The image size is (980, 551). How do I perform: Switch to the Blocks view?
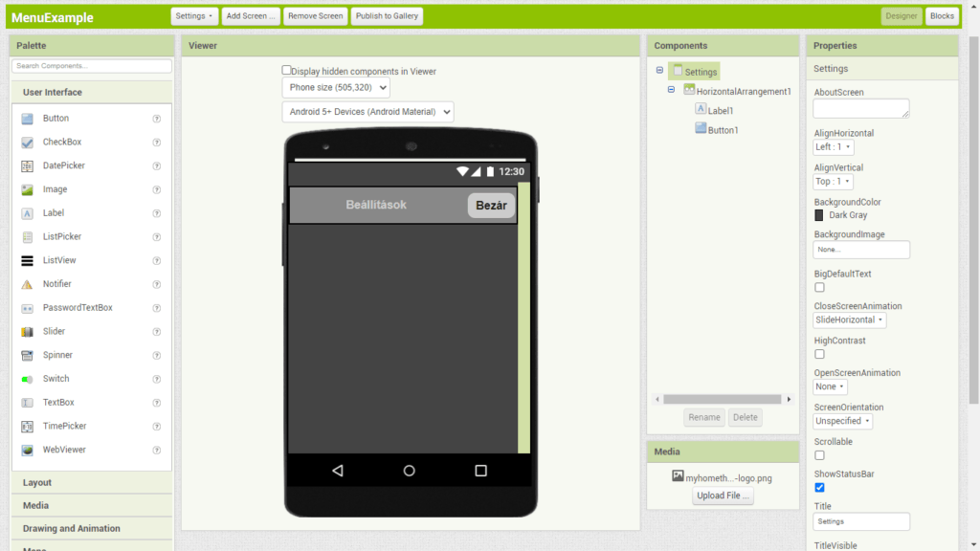coord(942,16)
